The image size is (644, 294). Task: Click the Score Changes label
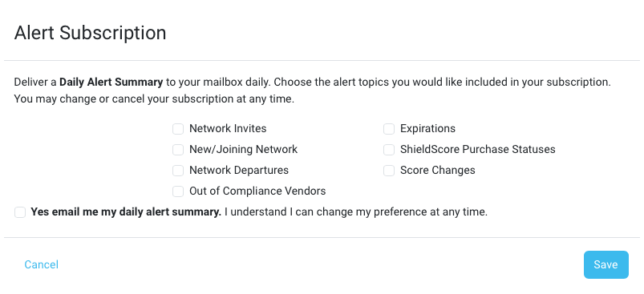click(x=438, y=170)
